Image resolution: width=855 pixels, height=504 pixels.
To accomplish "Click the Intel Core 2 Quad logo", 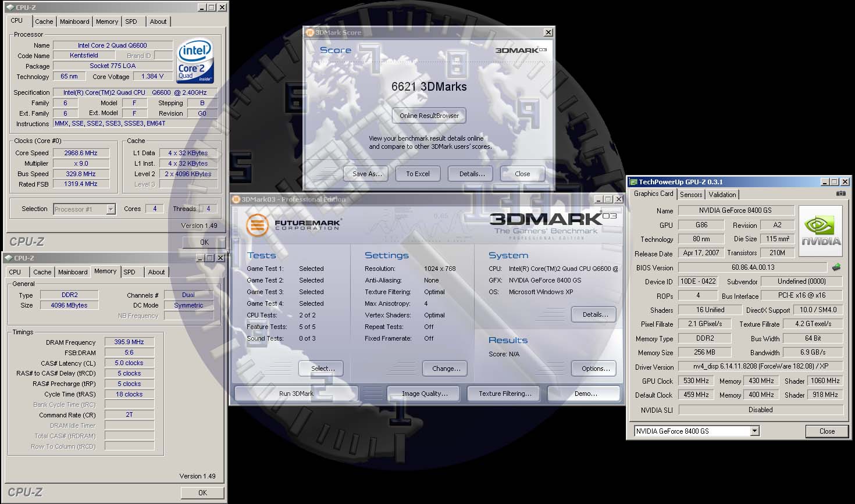I will [194, 61].
